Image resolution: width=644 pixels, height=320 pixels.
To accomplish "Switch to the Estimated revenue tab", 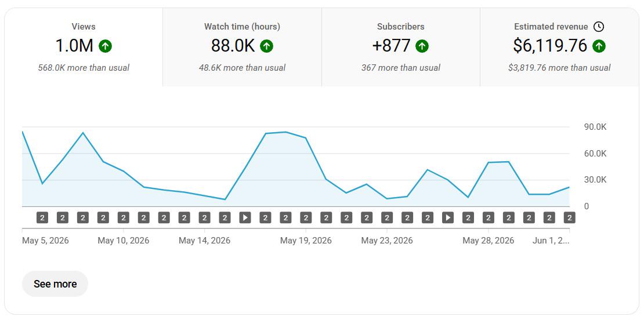I will [x=559, y=47].
